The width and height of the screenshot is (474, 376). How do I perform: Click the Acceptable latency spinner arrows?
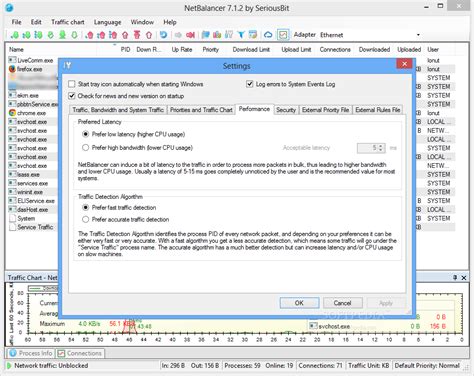(381, 148)
